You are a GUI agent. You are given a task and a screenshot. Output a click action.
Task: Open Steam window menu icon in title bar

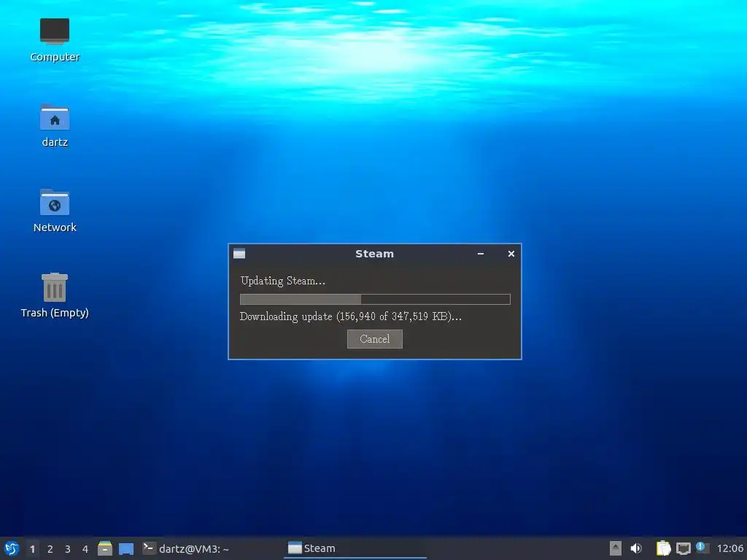(x=239, y=253)
